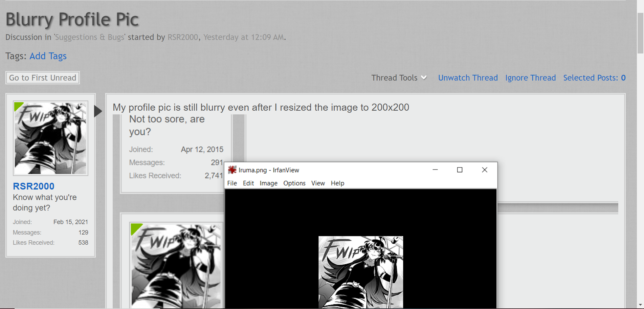Click the 'Know what you're doing yet?' user title

(45, 202)
